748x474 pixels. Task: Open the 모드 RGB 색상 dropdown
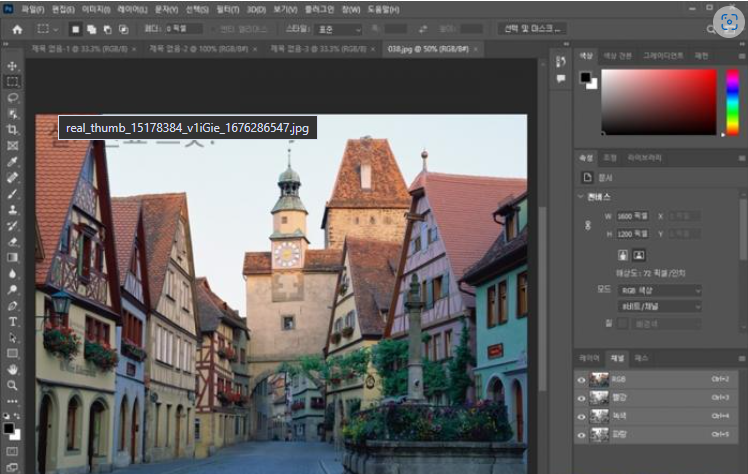coord(658,290)
